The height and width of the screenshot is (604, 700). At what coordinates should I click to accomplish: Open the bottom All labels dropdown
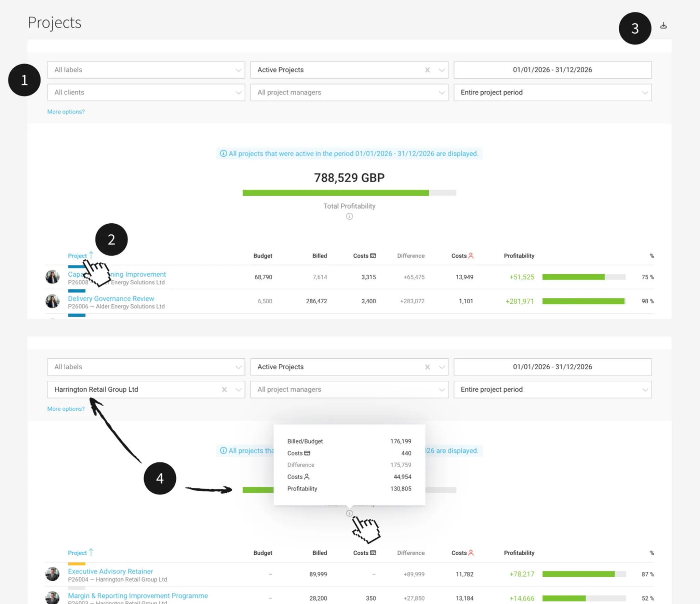click(146, 367)
